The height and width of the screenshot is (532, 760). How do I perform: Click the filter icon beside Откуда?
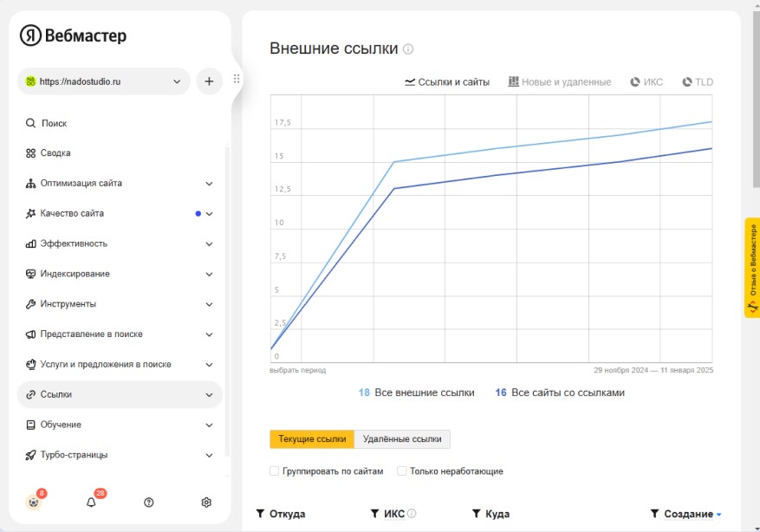(260, 514)
